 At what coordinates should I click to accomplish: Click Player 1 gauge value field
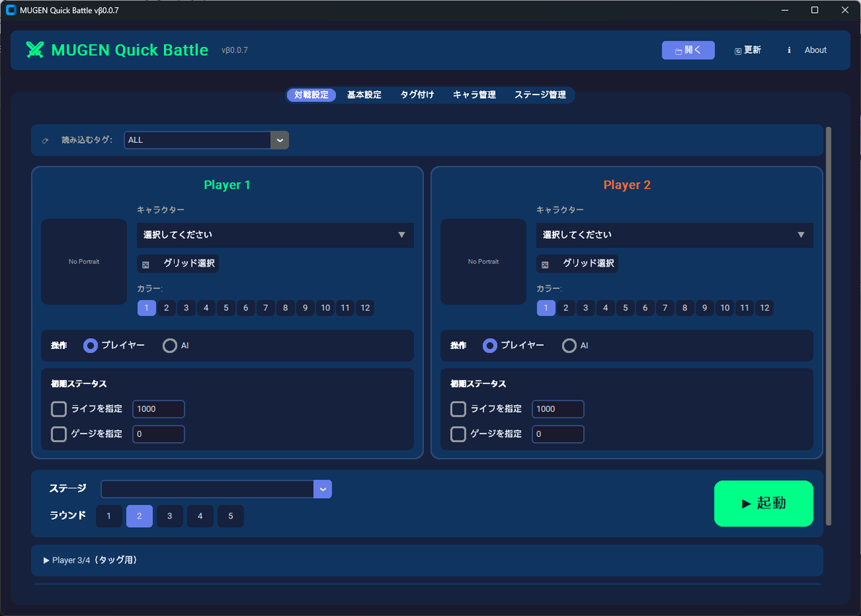point(159,434)
